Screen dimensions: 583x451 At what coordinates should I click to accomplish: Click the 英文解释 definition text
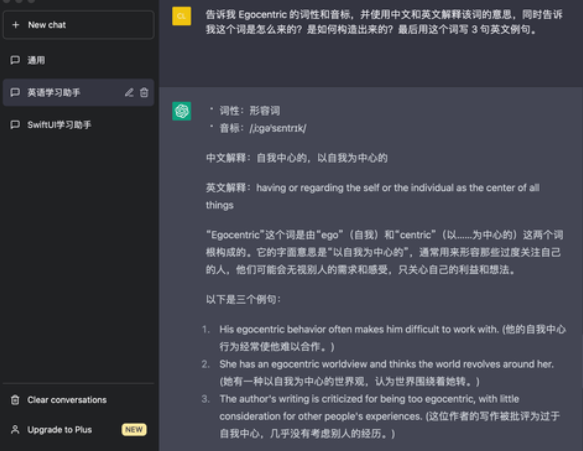coord(373,196)
